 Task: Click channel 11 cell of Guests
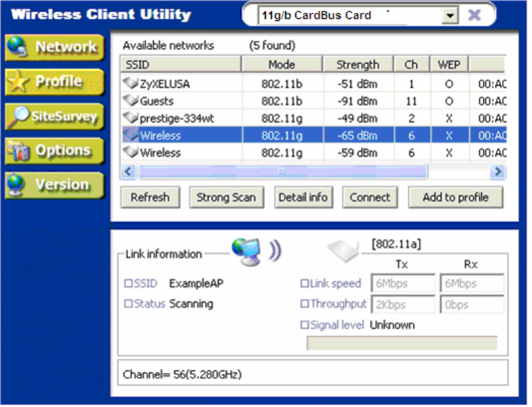pos(412,101)
